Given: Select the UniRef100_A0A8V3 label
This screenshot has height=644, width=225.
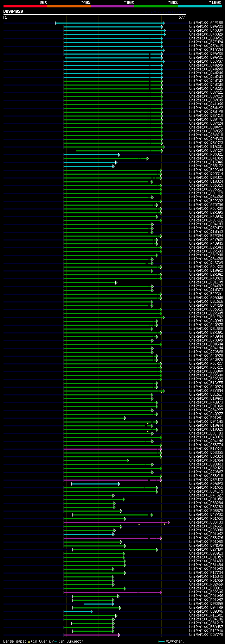Looking at the screenshot, I should click(206, 484).
